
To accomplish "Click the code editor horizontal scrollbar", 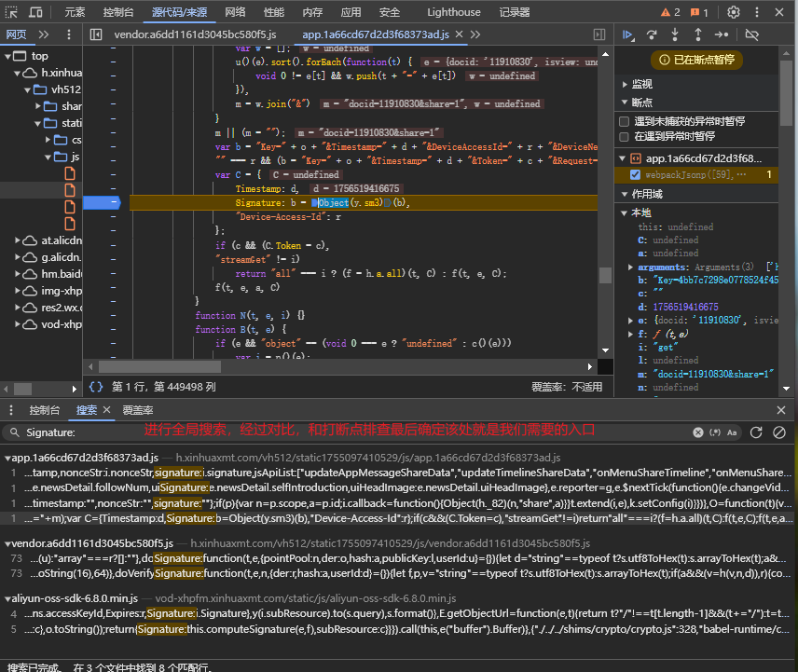I will tap(159, 367).
